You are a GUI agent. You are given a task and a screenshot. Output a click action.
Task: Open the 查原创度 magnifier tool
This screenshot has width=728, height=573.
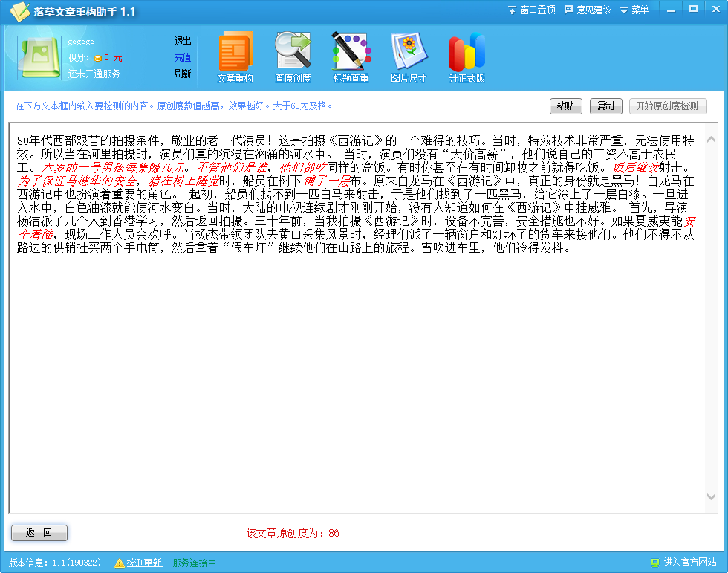tap(293, 57)
